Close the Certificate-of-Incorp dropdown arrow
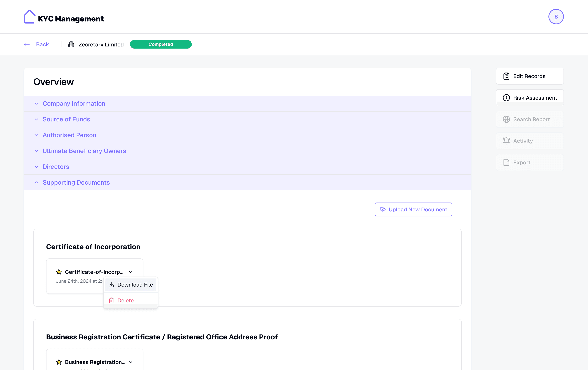588x370 pixels. pyautogui.click(x=131, y=272)
